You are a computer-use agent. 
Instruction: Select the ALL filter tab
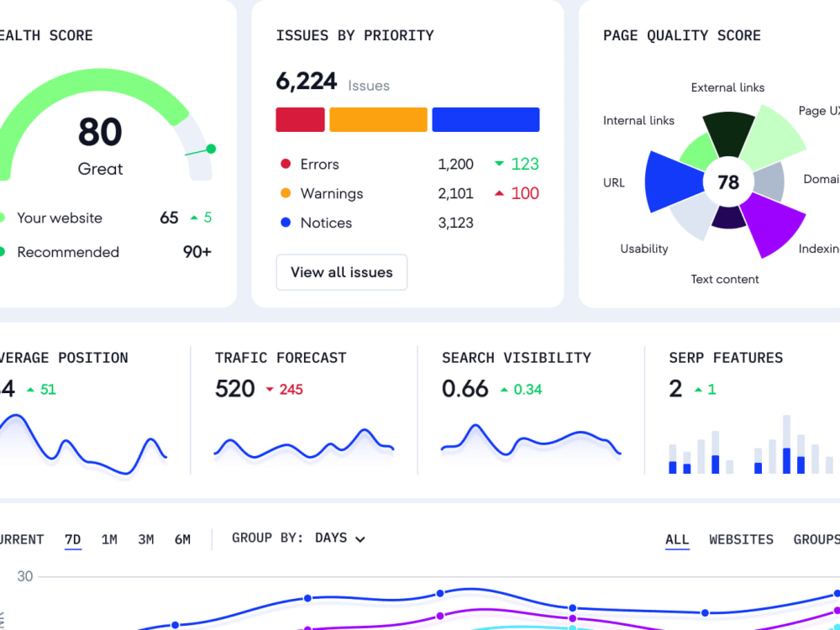pyautogui.click(x=677, y=539)
